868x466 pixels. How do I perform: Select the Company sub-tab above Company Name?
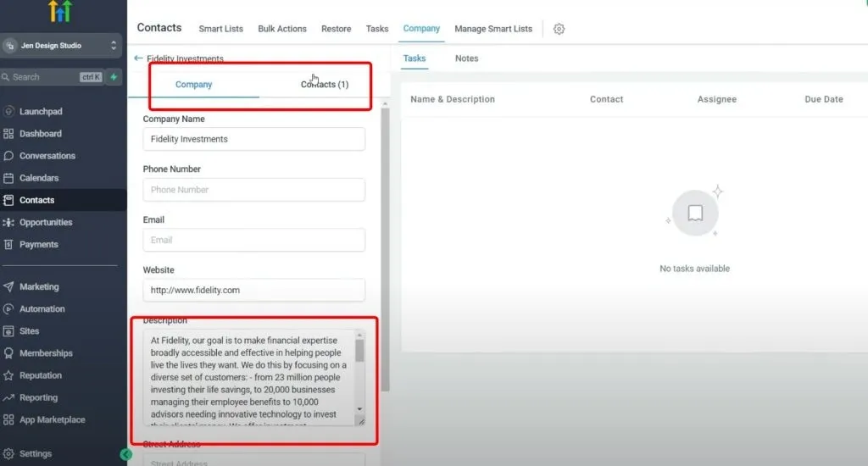point(194,84)
